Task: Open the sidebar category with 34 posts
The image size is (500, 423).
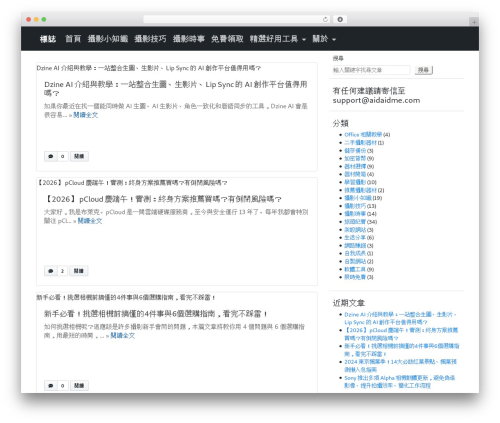Action: pyautogui.click(x=355, y=222)
